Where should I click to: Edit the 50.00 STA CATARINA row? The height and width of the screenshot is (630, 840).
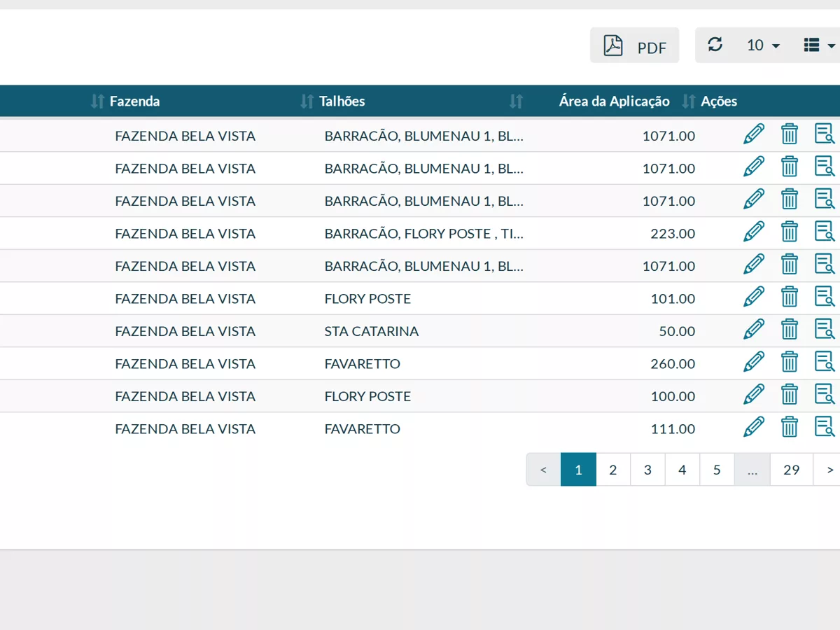(x=754, y=330)
